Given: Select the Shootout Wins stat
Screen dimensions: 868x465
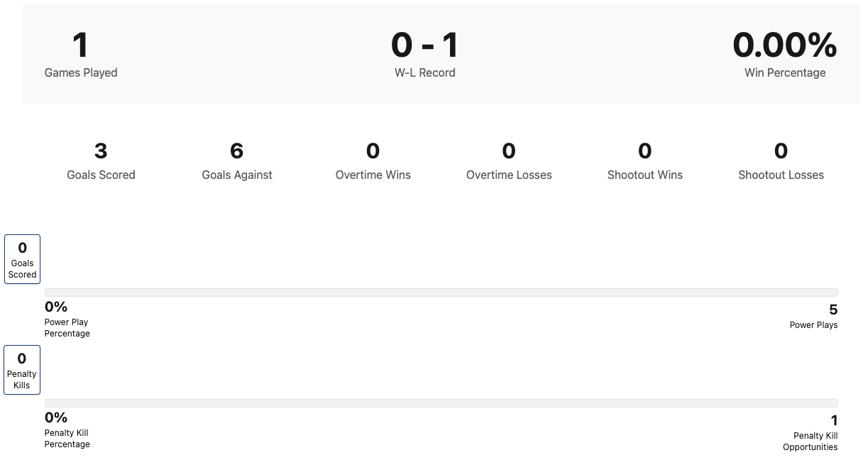Looking at the screenshot, I should [x=644, y=161].
